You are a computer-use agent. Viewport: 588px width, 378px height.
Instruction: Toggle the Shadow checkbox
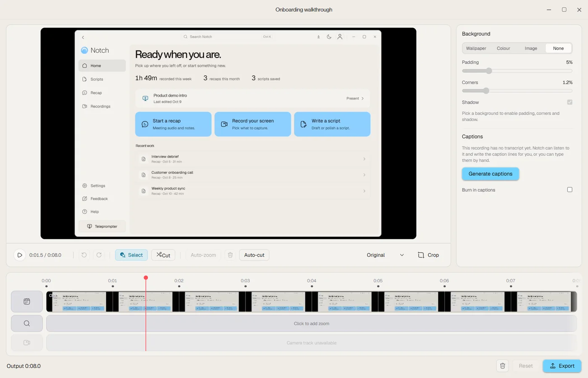point(570,102)
